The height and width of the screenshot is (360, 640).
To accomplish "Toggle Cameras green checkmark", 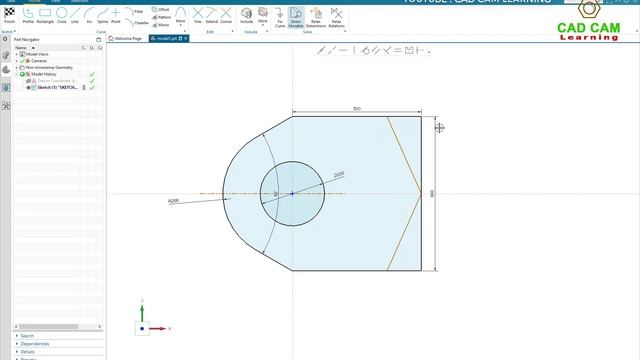I will pyautogui.click(x=22, y=61).
